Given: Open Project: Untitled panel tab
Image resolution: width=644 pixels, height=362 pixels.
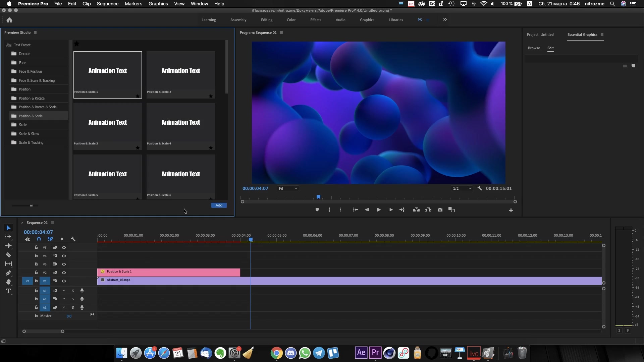Looking at the screenshot, I should [540, 35].
